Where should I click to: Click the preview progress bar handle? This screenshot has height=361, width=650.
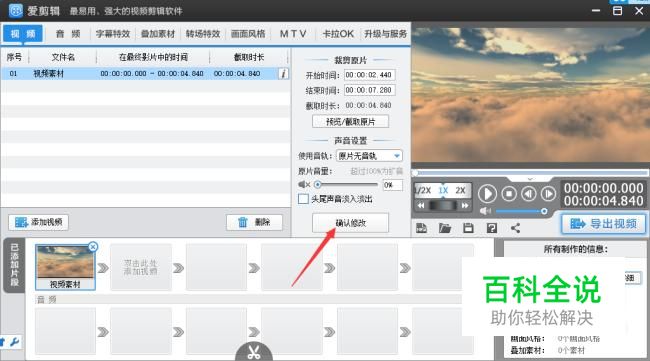tap(415, 172)
